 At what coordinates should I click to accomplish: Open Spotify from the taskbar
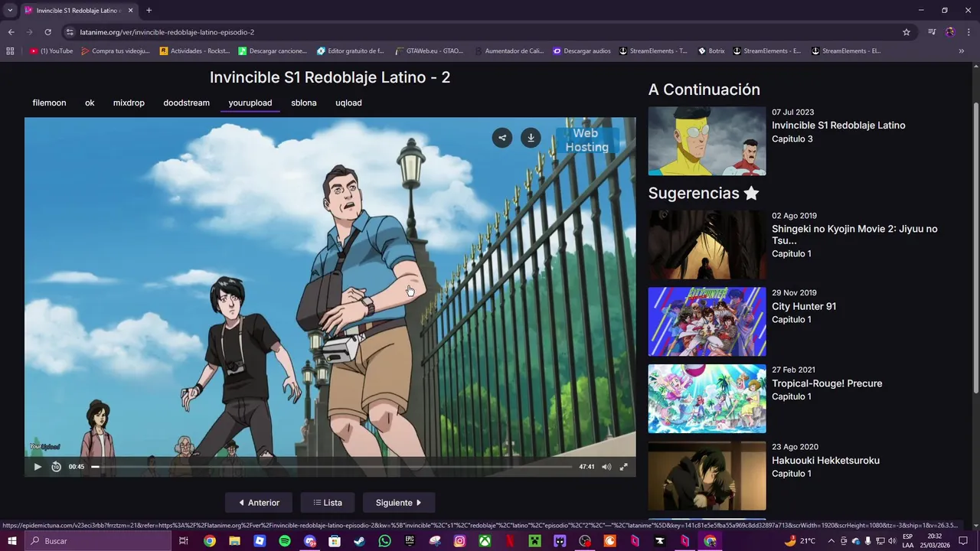pos(285,541)
